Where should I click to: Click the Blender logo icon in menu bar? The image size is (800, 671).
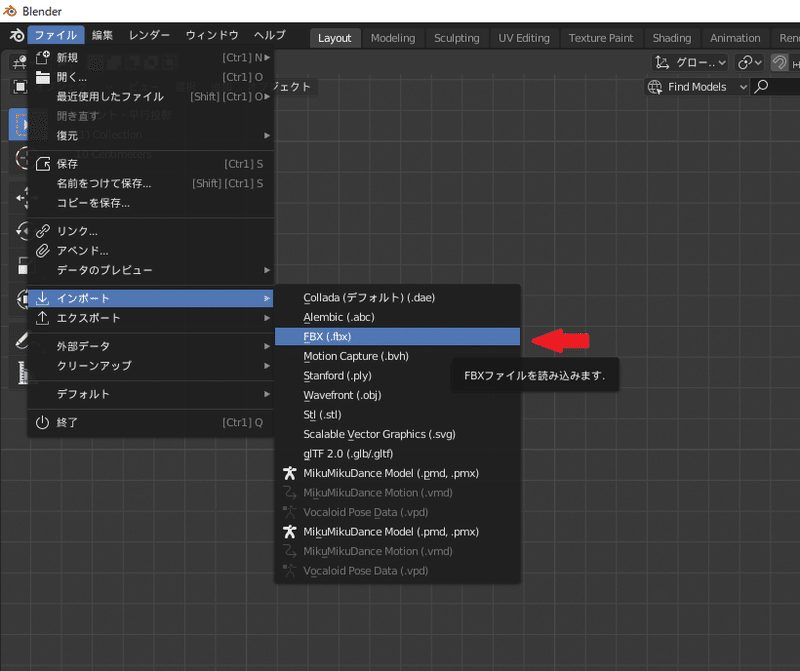point(16,35)
